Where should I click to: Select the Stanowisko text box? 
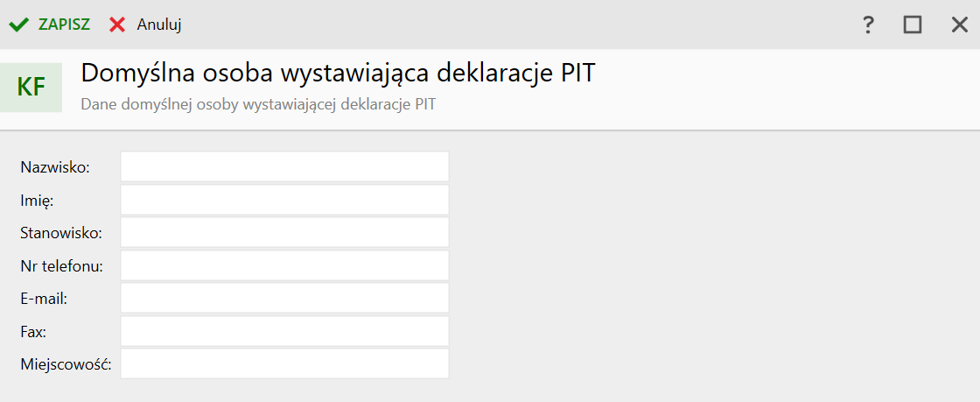click(284, 232)
